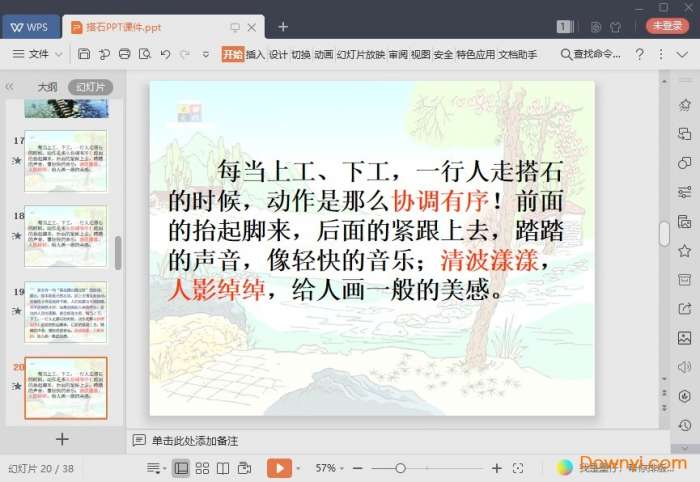Open the 特色应用 tab
The height and width of the screenshot is (482, 700).
475,54
